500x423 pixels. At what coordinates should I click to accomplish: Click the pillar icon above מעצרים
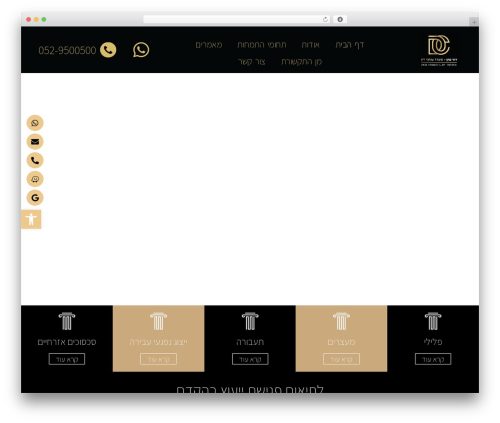point(341,321)
